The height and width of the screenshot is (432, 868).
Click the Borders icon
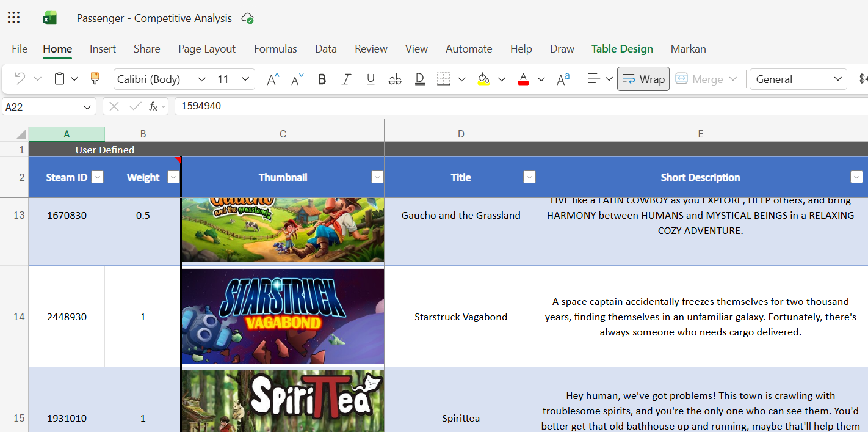click(444, 79)
